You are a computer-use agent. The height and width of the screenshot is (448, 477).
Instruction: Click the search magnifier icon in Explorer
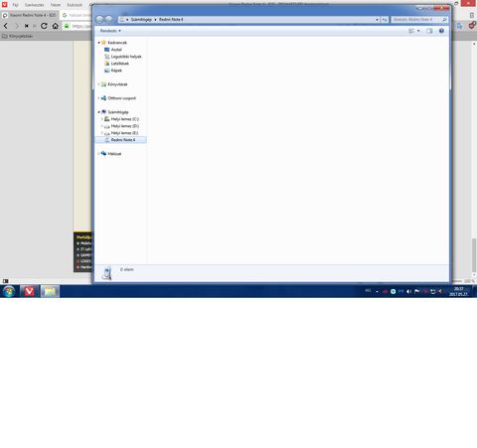[444, 20]
